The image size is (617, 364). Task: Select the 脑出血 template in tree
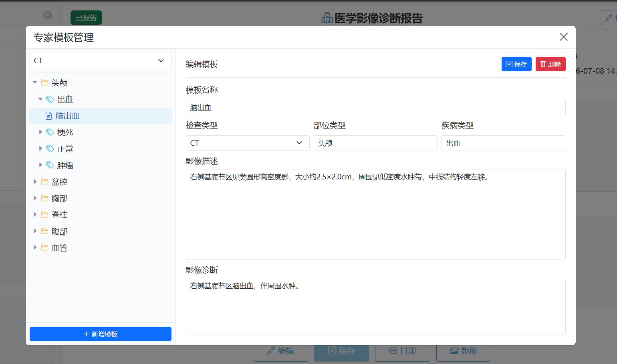click(101, 116)
